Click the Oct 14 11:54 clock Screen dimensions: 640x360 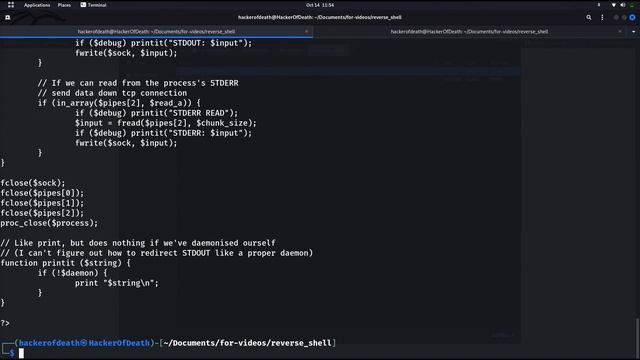point(320,5)
